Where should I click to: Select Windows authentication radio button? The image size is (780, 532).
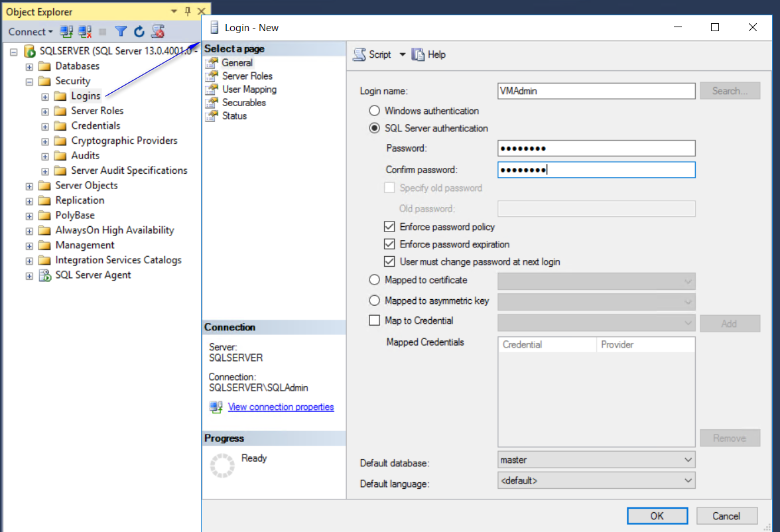tap(375, 111)
